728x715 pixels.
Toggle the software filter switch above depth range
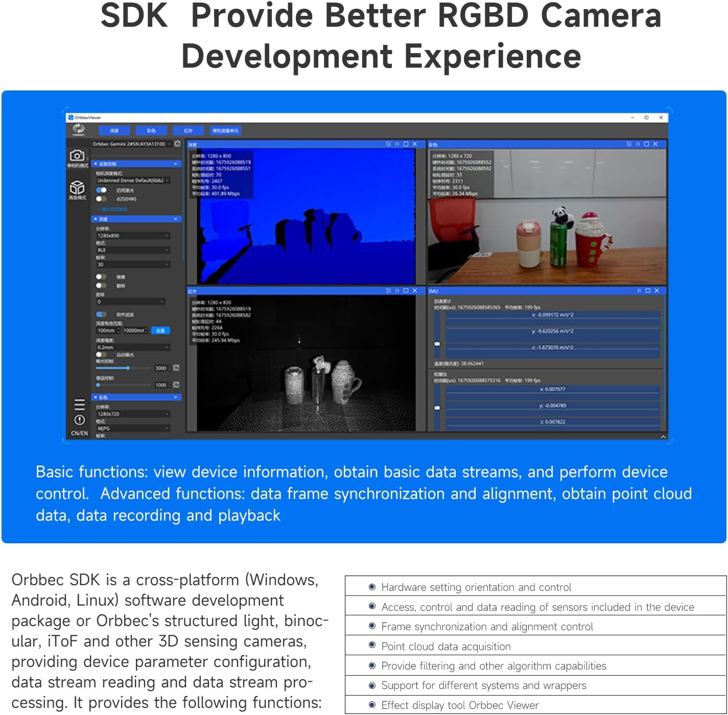pyautogui.click(x=101, y=314)
